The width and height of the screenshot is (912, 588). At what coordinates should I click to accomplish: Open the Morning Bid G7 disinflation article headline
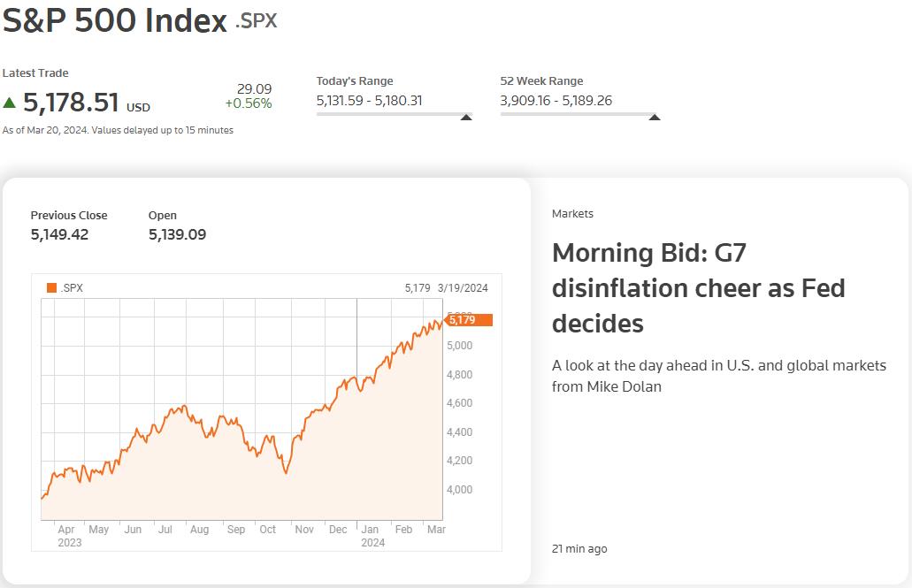(x=698, y=288)
